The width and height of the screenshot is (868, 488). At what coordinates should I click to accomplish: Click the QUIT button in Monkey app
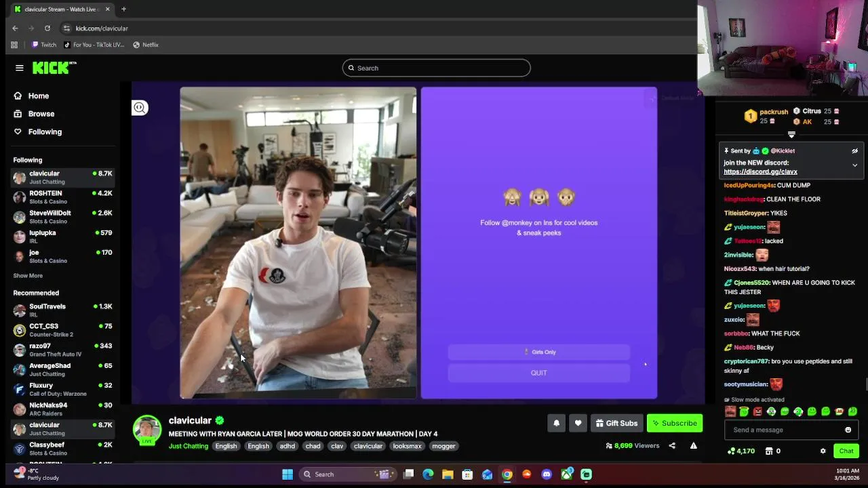(x=539, y=373)
